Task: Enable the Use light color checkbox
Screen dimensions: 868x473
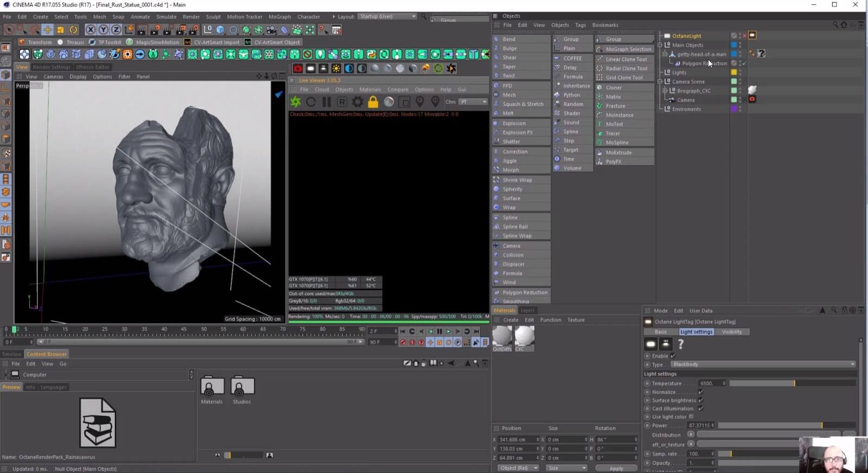Action: (691, 417)
